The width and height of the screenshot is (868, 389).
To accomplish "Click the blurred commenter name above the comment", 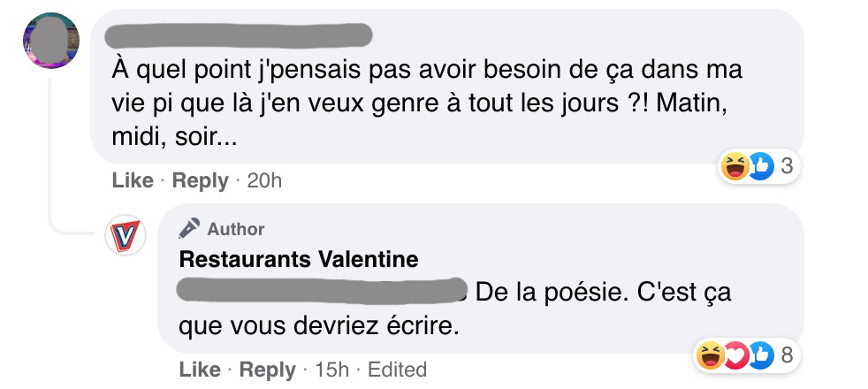I will [x=237, y=36].
